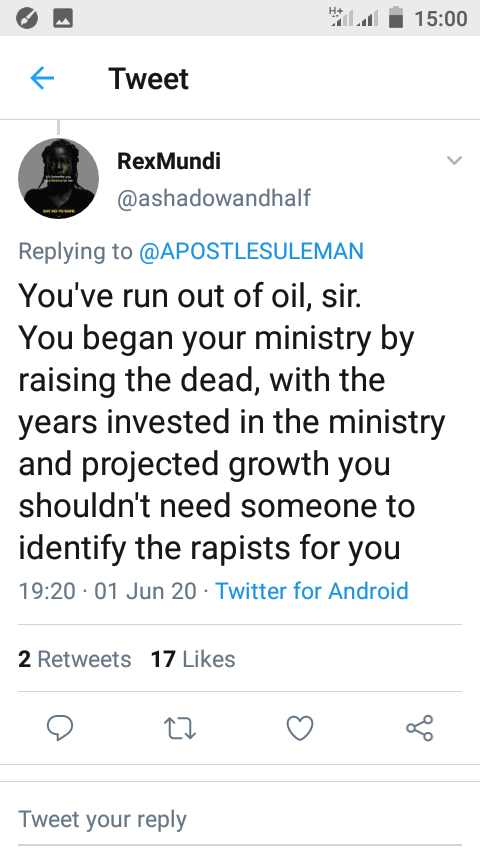Image resolution: width=480 pixels, height=854 pixels.
Task: Open the Twitter for Android source link
Action: (x=312, y=591)
